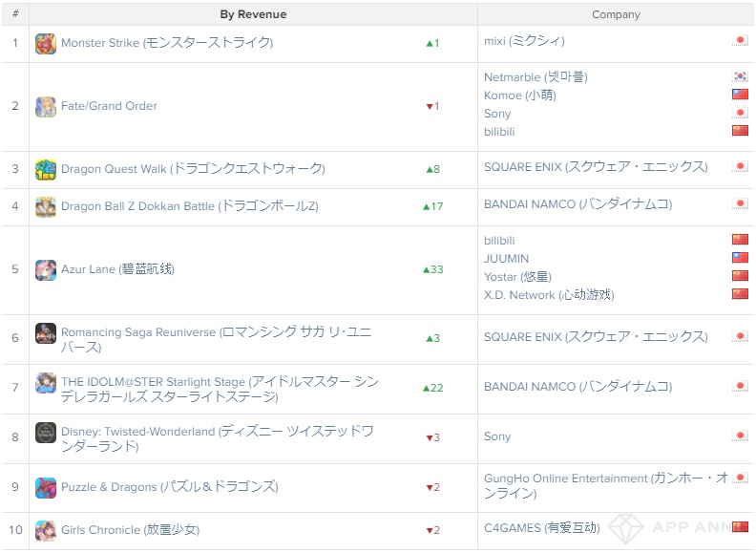Click the up 8 rank change indicator
Viewport: 756px width, 553px height.
point(432,169)
